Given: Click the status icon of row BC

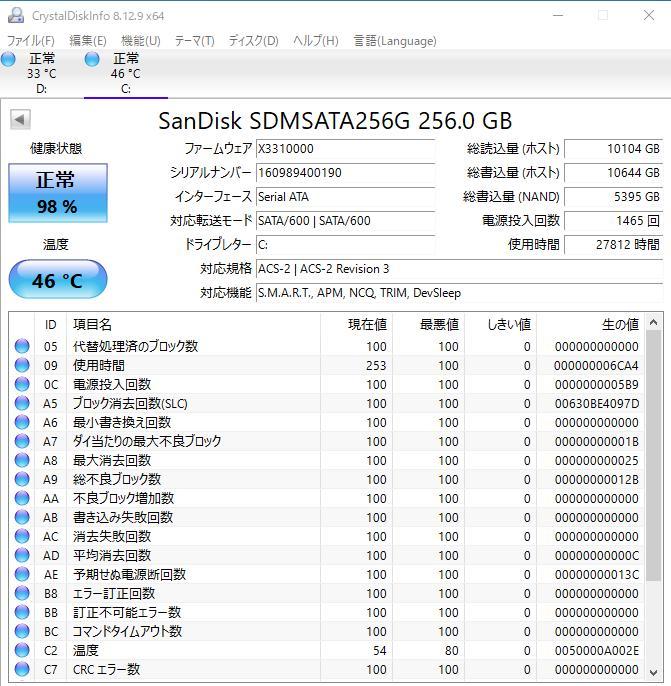Looking at the screenshot, I should pyautogui.click(x=22, y=632).
